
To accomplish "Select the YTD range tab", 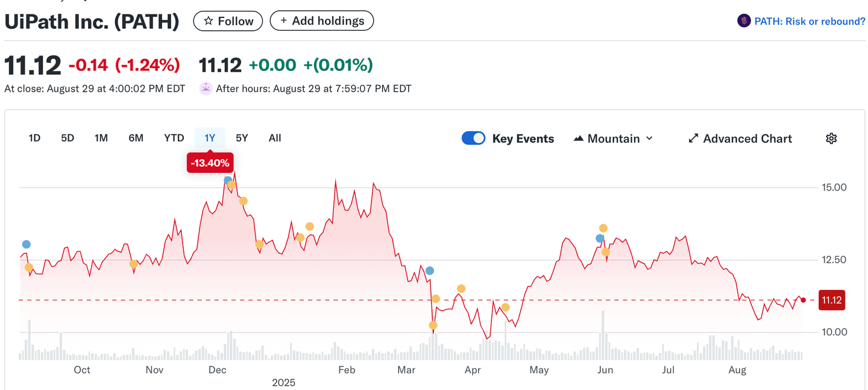I will (174, 138).
